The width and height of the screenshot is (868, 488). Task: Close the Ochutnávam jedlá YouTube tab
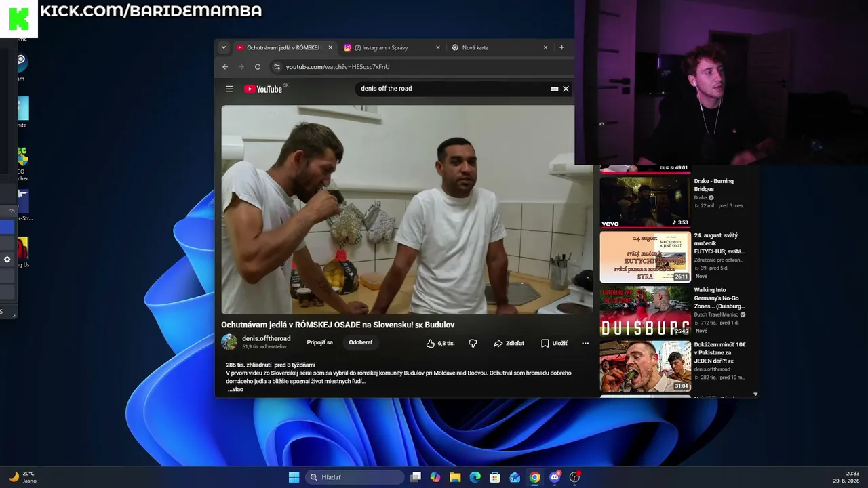(330, 47)
